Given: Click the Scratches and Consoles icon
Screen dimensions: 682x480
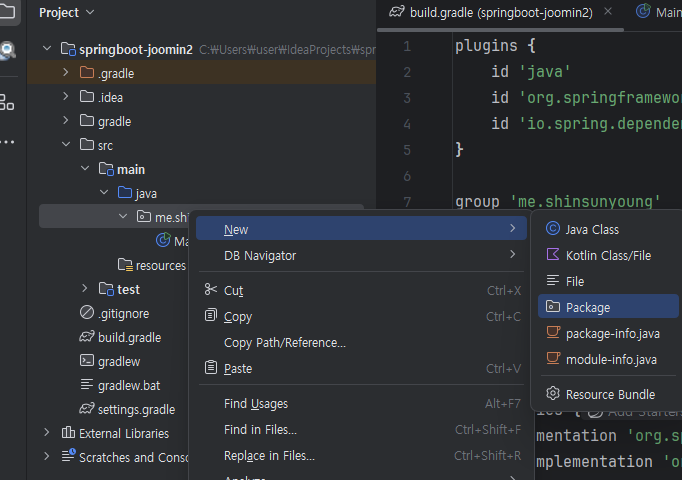Looking at the screenshot, I should (68, 455).
